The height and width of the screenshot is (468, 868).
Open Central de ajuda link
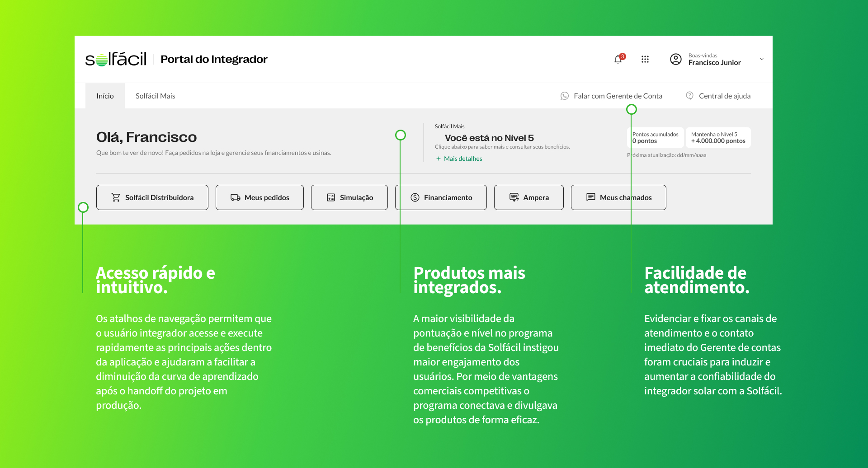(724, 96)
